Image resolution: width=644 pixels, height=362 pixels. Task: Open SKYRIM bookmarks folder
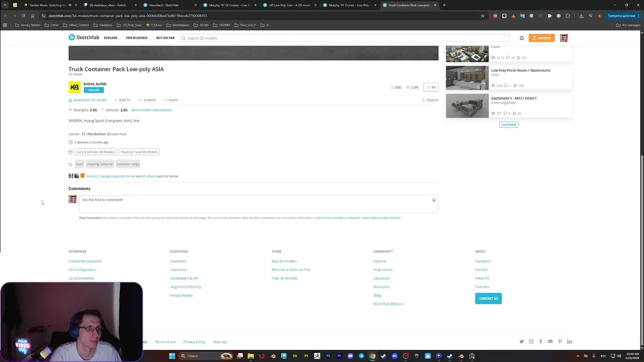tap(222, 25)
